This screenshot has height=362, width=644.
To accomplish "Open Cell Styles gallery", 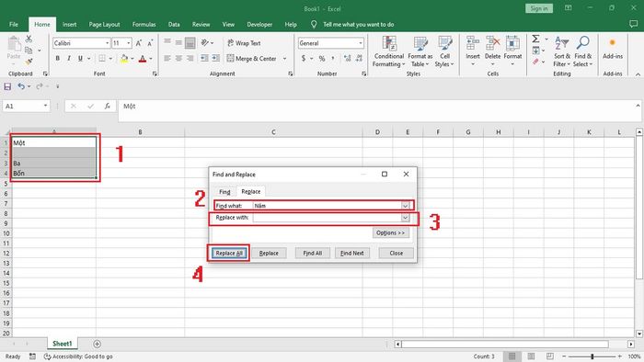I will point(444,51).
